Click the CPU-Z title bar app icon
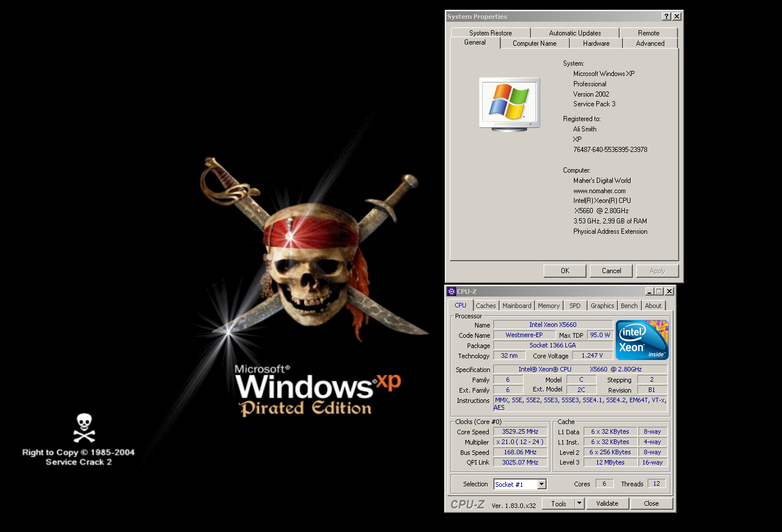Screen dimensions: 782x532 pos(451,291)
